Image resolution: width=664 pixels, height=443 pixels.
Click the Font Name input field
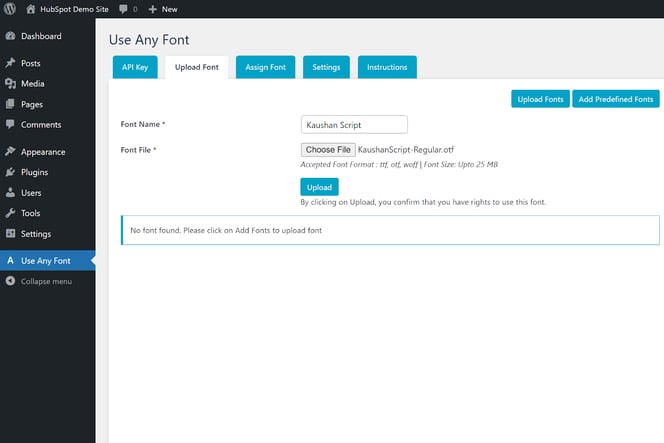tap(354, 125)
